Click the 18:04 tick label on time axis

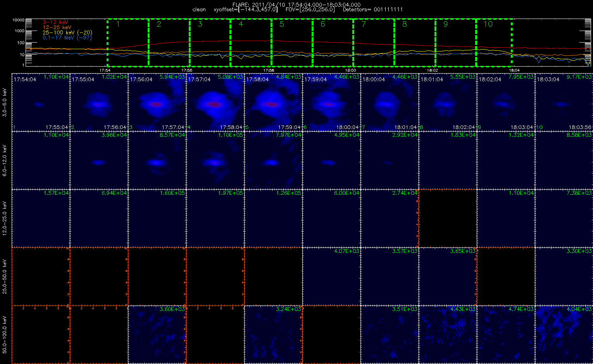click(x=514, y=70)
